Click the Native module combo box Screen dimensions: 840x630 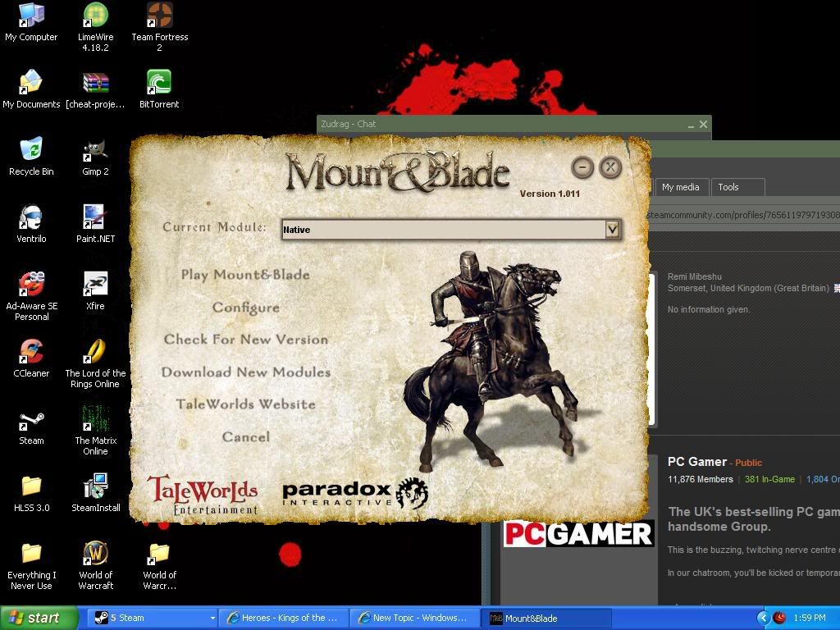coord(443,230)
